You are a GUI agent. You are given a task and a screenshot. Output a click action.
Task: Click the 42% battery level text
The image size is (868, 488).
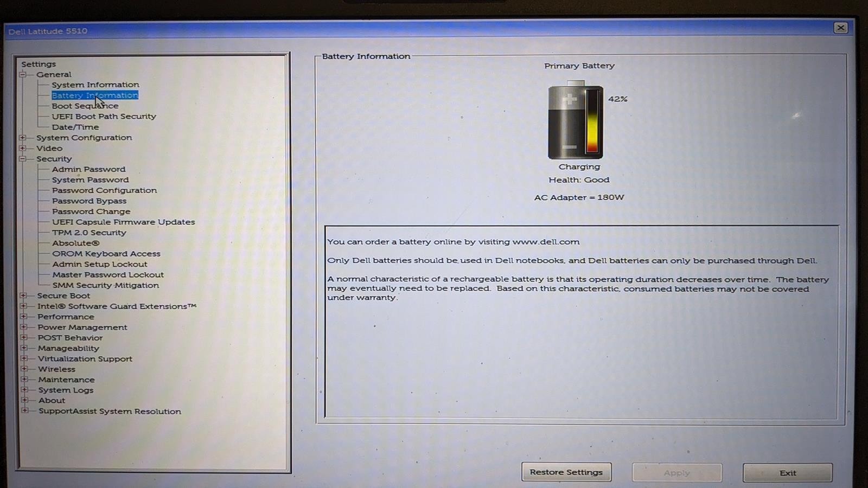coord(618,99)
